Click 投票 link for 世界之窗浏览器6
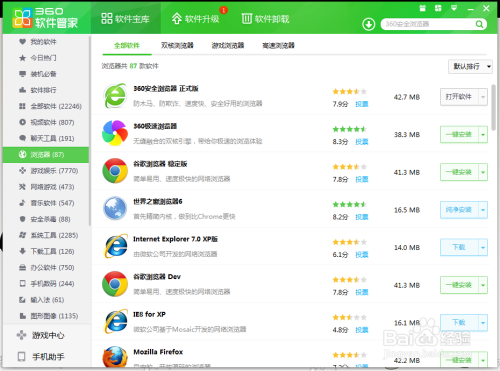 [x=362, y=217]
